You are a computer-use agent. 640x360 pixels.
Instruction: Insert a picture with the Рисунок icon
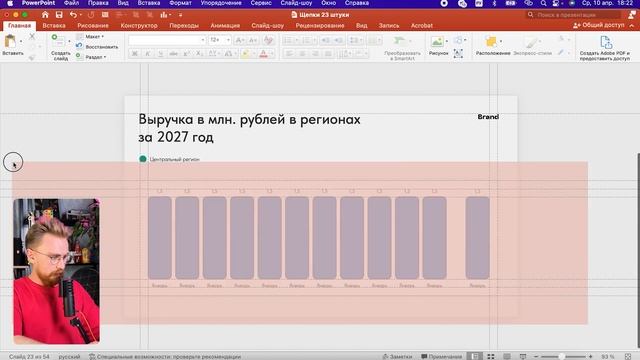(x=437, y=41)
